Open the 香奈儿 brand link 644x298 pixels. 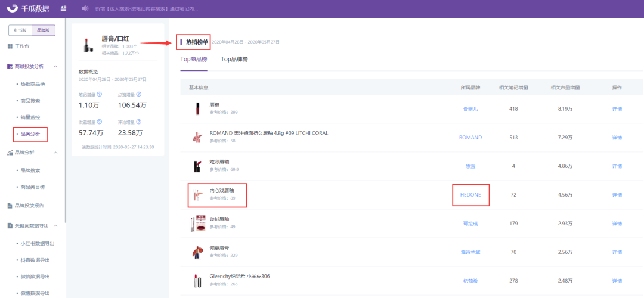pos(470,109)
